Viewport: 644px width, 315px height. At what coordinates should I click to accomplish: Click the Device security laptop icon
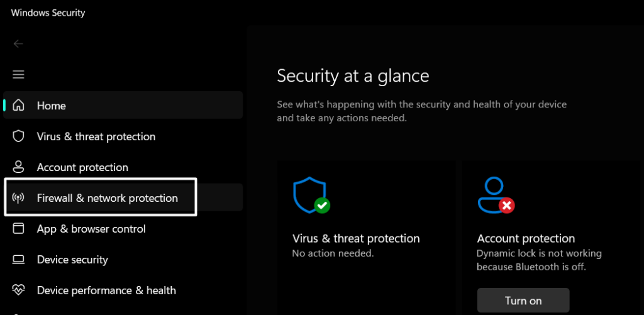pos(19,260)
